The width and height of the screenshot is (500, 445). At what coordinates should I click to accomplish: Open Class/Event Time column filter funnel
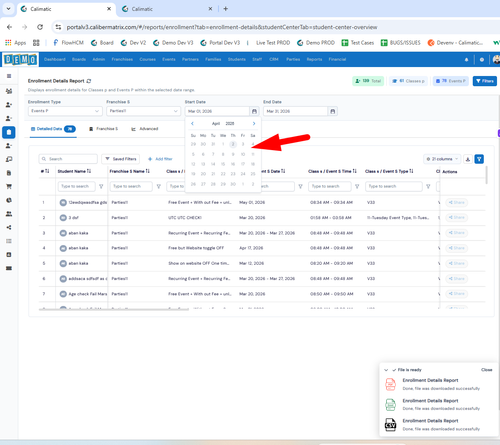pyautogui.click(x=357, y=187)
